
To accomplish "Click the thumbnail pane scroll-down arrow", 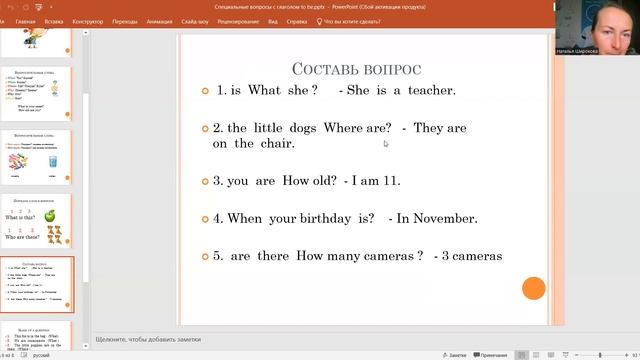I will (x=86, y=346).
